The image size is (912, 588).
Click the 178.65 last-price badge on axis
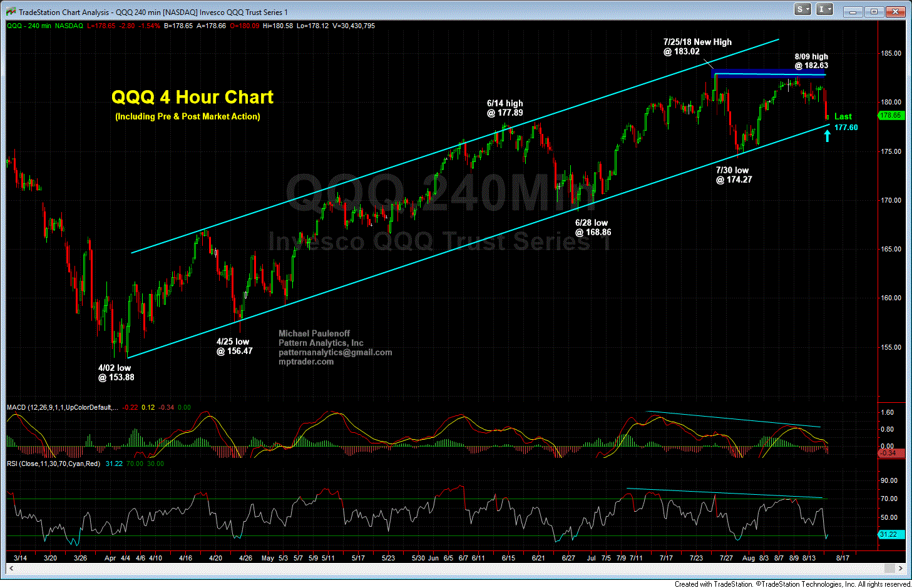(891, 116)
